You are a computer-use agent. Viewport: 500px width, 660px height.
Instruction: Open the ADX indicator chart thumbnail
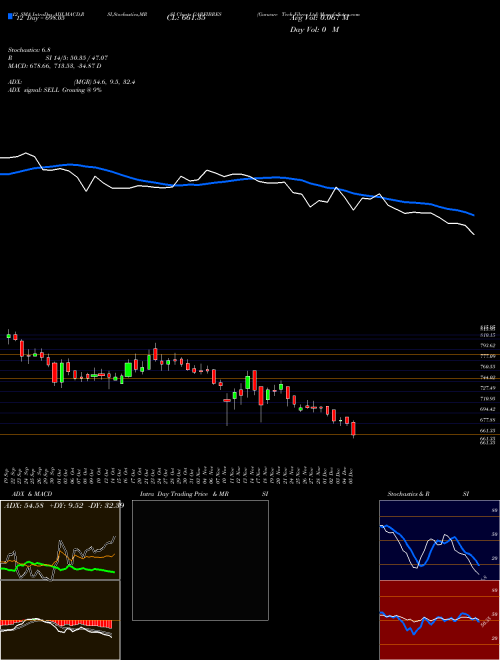pyautogui.click(x=60, y=540)
